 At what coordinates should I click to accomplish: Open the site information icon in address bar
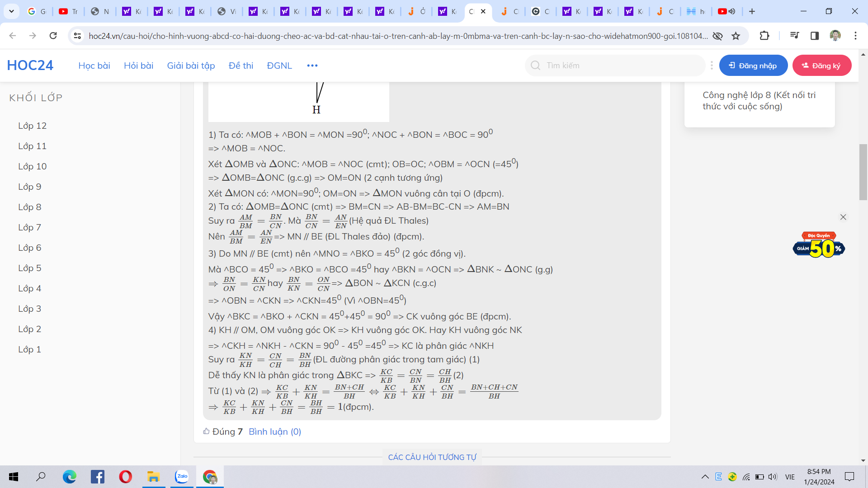77,36
